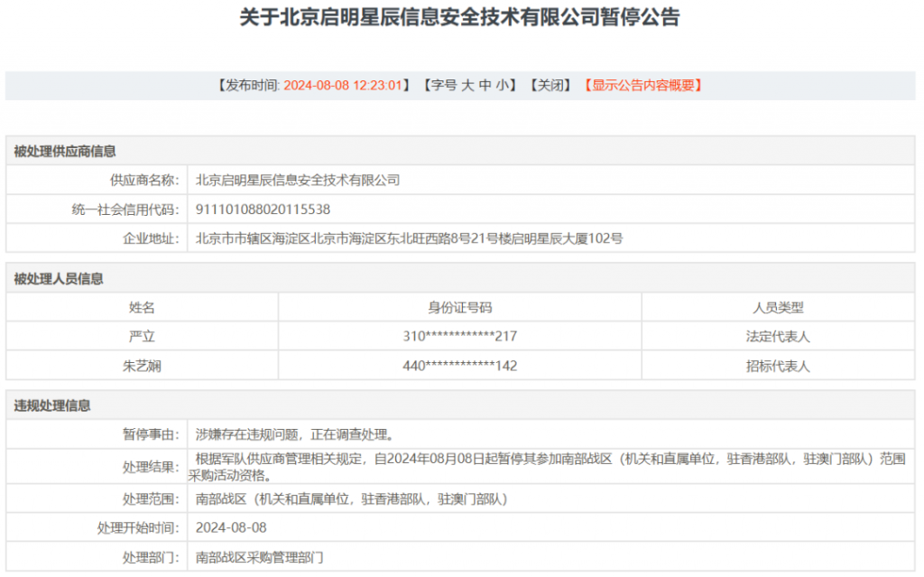Set font size to 大 (large)

[467, 86]
